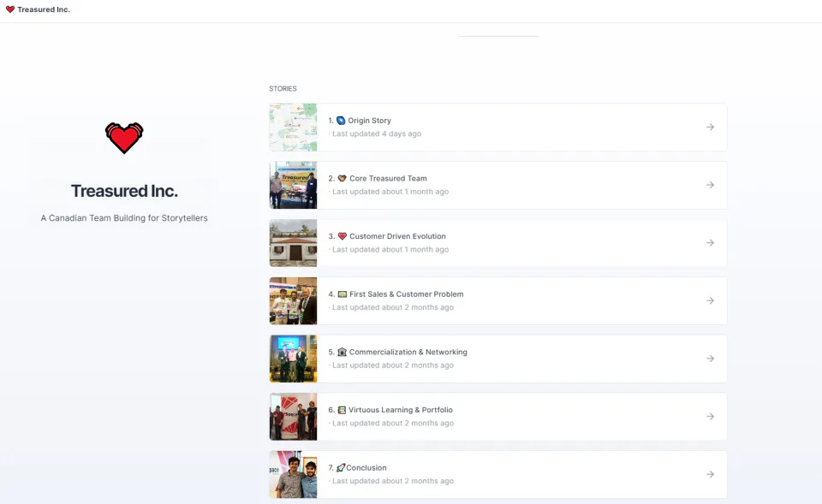Click the tagline 'A Canadian Team Building for Storytellers'
This screenshot has height=504, width=822.
pyautogui.click(x=124, y=218)
